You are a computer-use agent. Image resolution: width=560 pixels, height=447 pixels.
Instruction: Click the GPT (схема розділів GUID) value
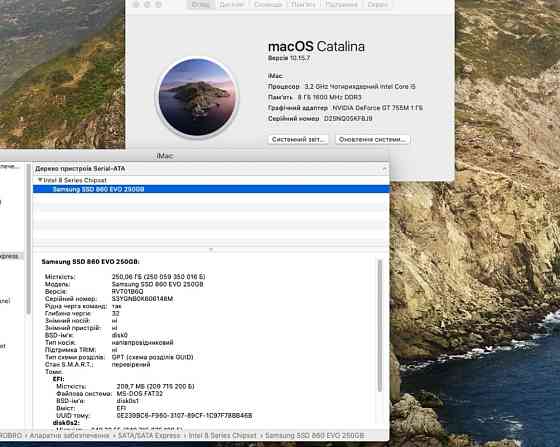(152, 357)
